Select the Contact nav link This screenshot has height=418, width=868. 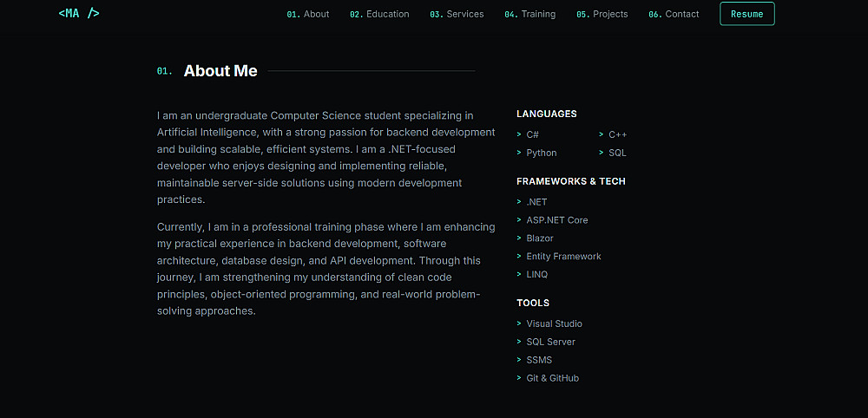coord(674,14)
